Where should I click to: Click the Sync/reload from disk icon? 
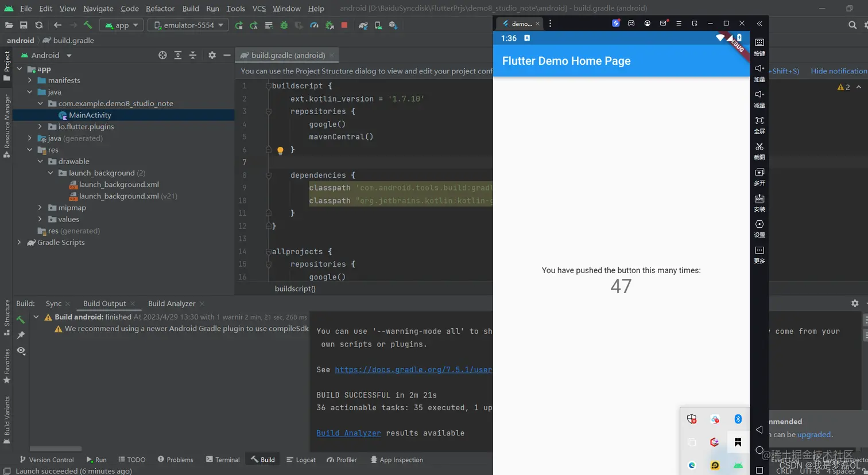[x=39, y=25]
